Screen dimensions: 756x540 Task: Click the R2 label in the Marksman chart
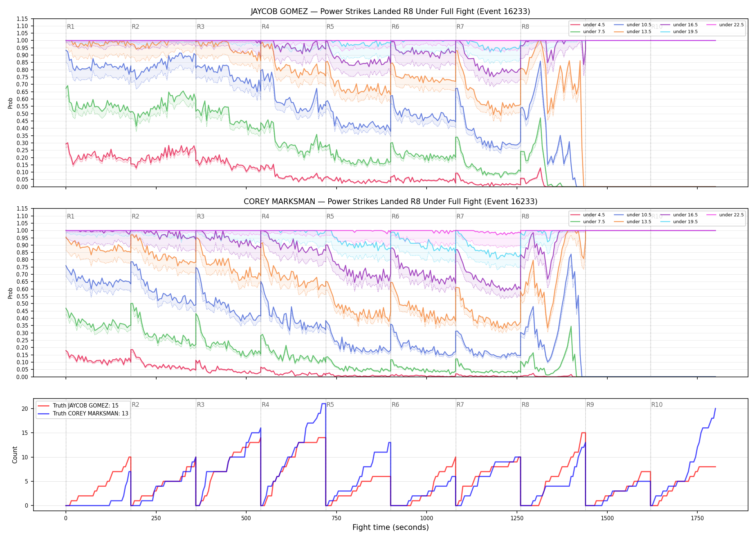135,216
